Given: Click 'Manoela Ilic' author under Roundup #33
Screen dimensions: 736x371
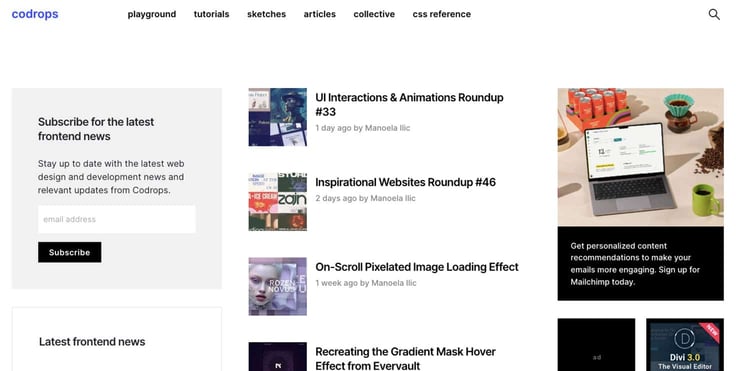Looking at the screenshot, I should point(388,128).
